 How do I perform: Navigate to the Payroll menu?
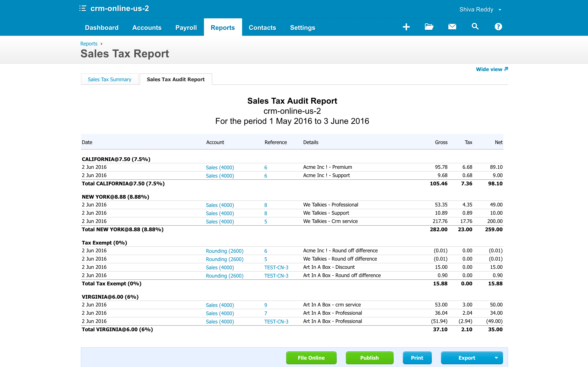click(186, 28)
